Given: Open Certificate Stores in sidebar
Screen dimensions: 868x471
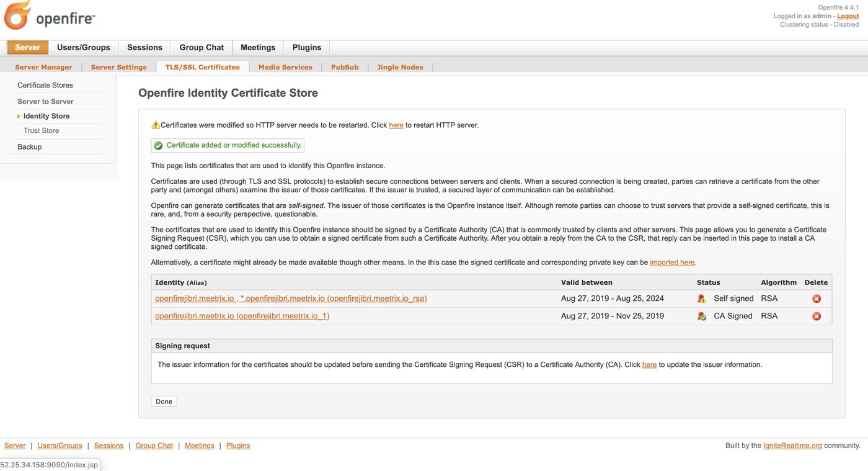Looking at the screenshot, I should (x=45, y=85).
